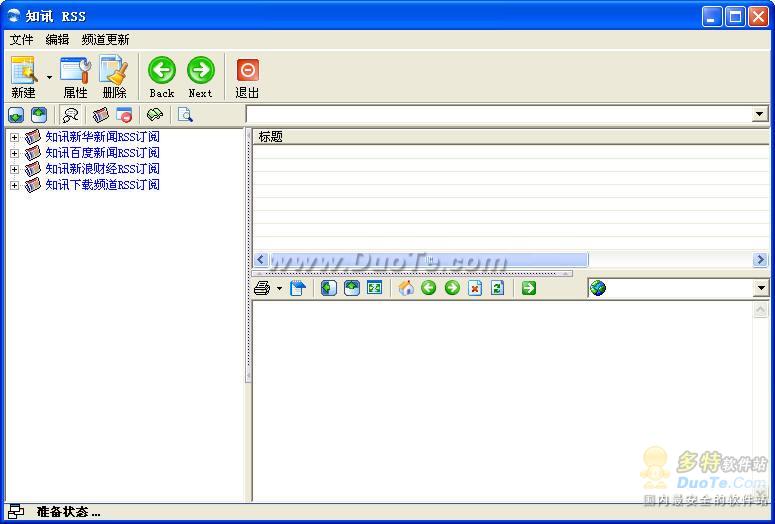Screen dimensions: 775x524
Task: Click the home house icon
Action: [x=406, y=288]
